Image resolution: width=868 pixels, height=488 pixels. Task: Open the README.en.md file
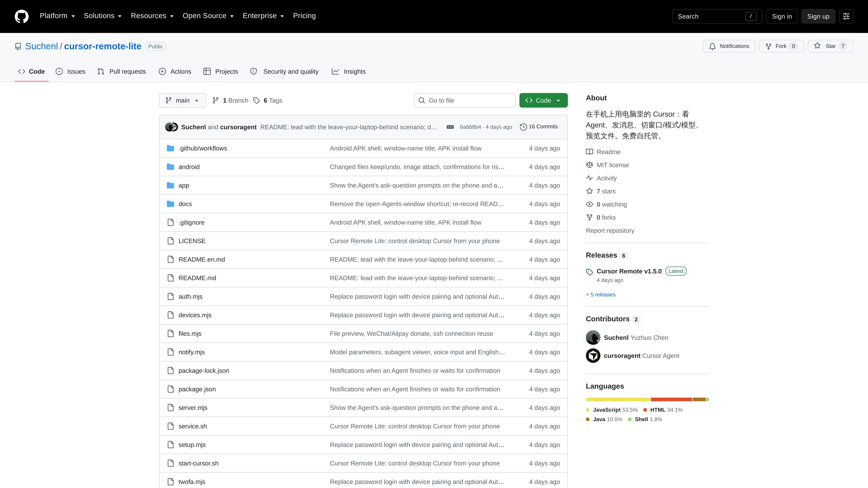pos(201,260)
